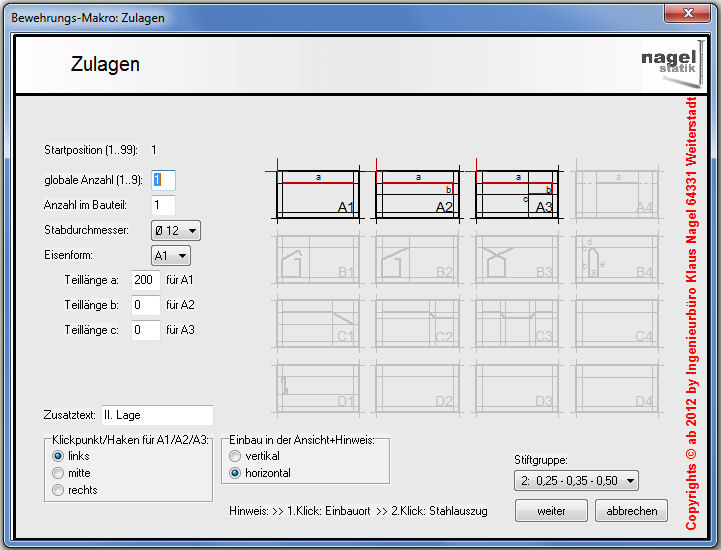Click the Teillänge a input field
Screen dimensions: 721x550
pos(146,280)
